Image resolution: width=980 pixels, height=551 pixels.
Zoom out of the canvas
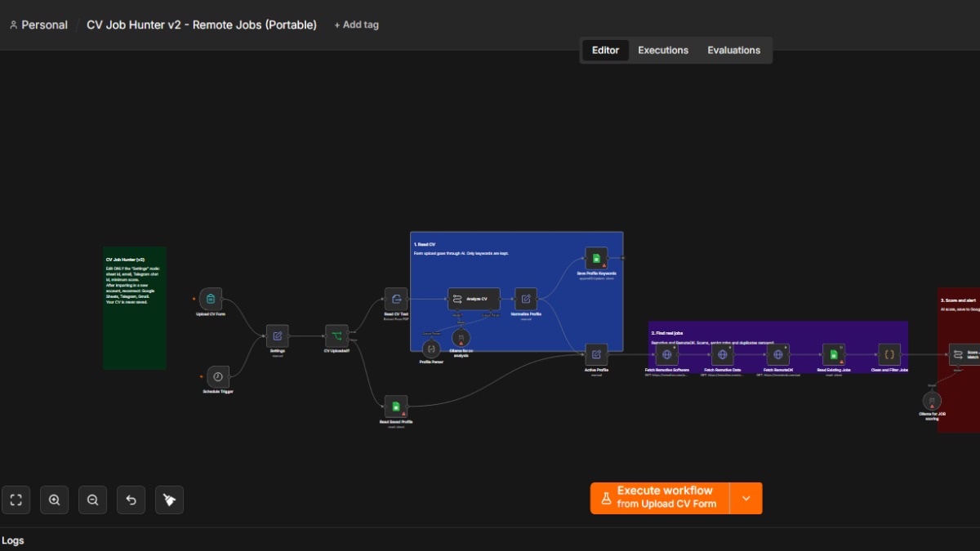[93, 500]
